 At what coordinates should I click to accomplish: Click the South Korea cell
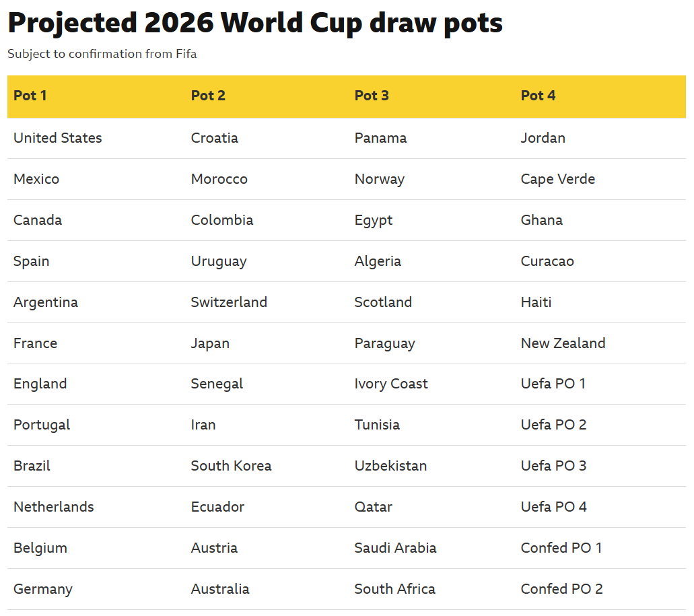(231, 466)
